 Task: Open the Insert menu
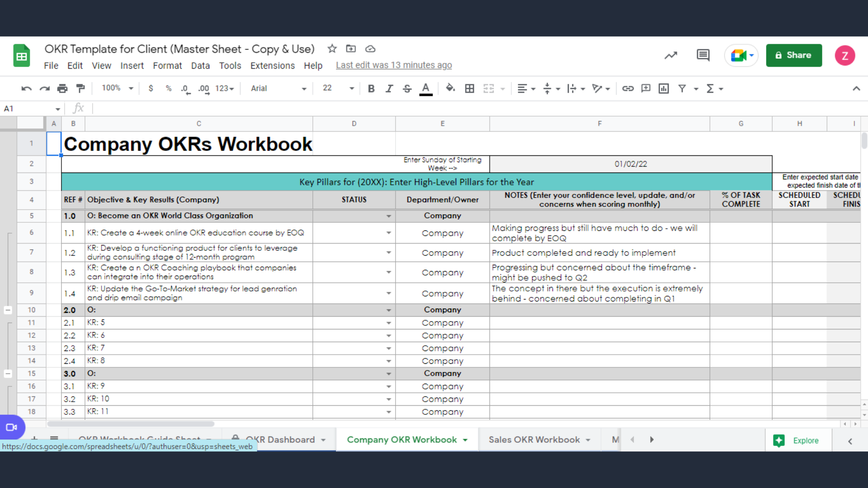132,66
